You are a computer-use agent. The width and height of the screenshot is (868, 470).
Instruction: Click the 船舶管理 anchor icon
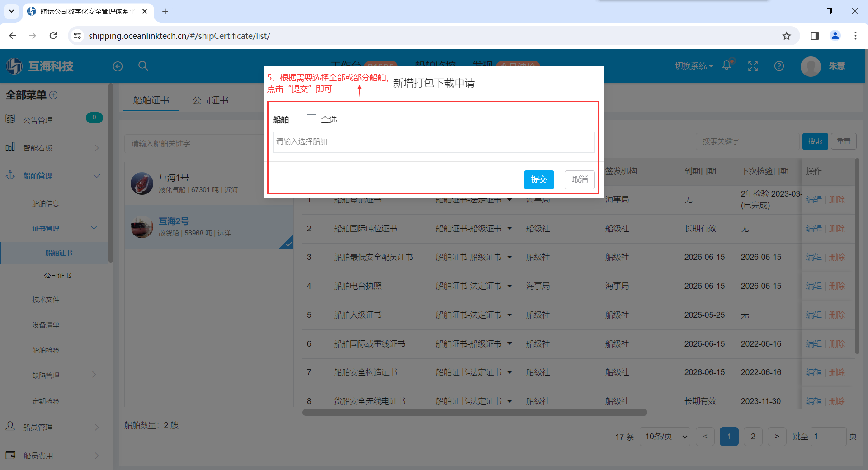(10, 175)
